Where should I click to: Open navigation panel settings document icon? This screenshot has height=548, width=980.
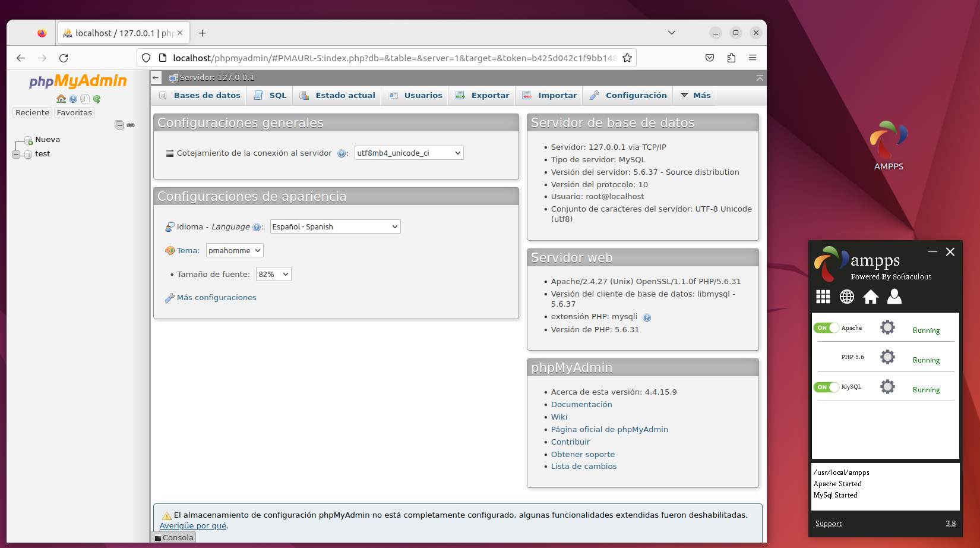pos(85,99)
